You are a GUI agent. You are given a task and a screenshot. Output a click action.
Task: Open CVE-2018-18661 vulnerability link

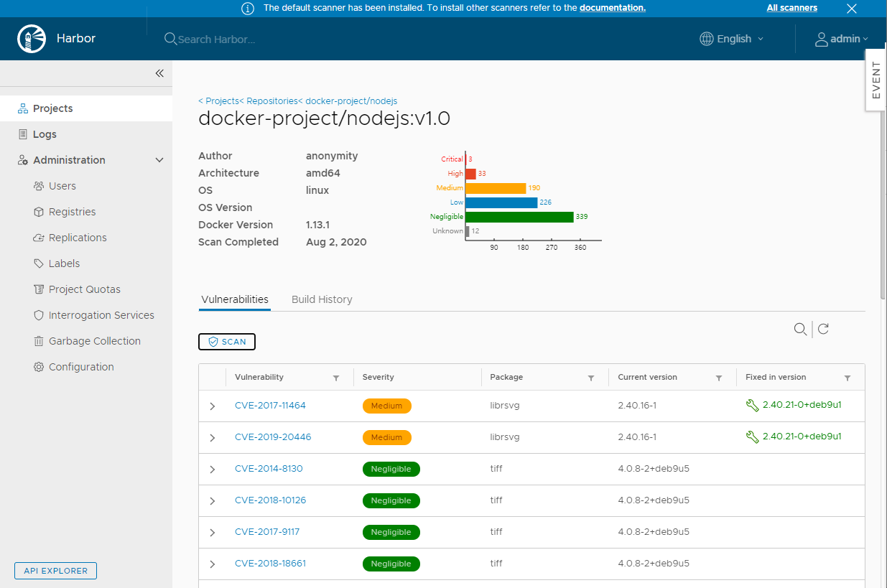pyautogui.click(x=270, y=564)
